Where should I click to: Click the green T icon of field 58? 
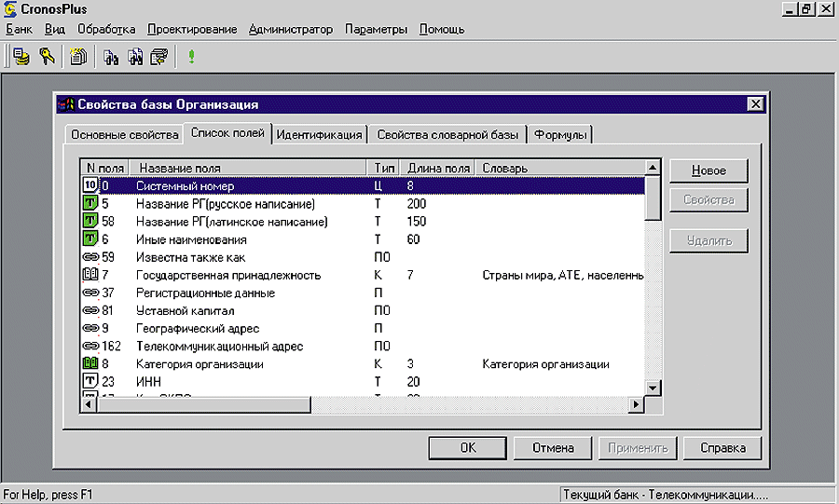pos(89,221)
